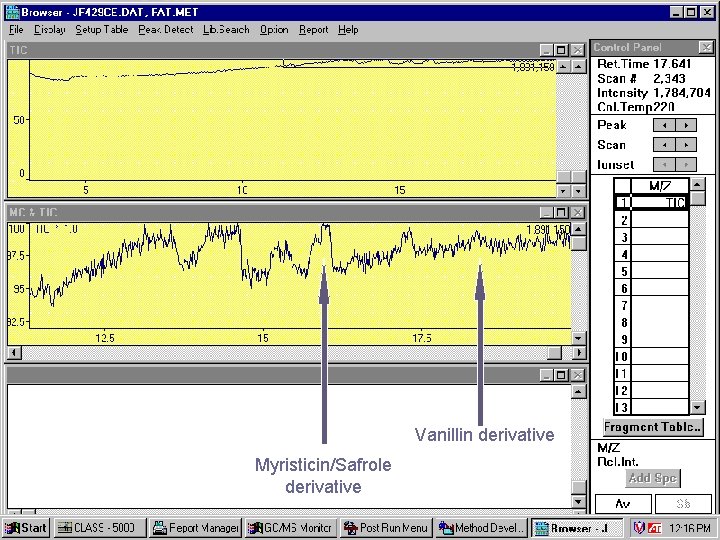Click the spectrum window scrollbar thumb

(x=579, y=488)
